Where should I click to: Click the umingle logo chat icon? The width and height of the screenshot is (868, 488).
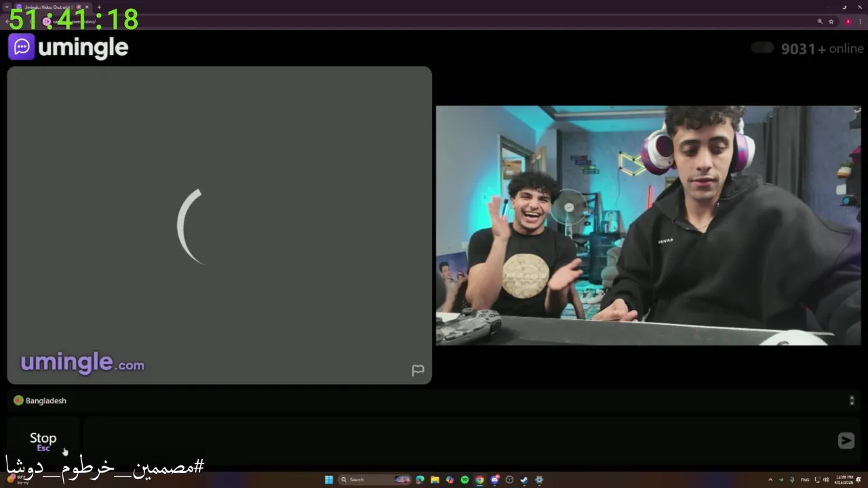(x=21, y=47)
